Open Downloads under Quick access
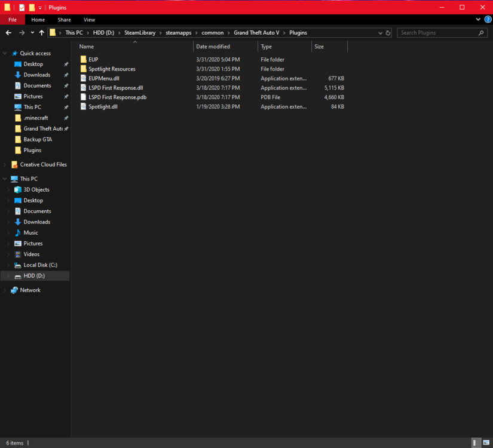 coord(37,75)
